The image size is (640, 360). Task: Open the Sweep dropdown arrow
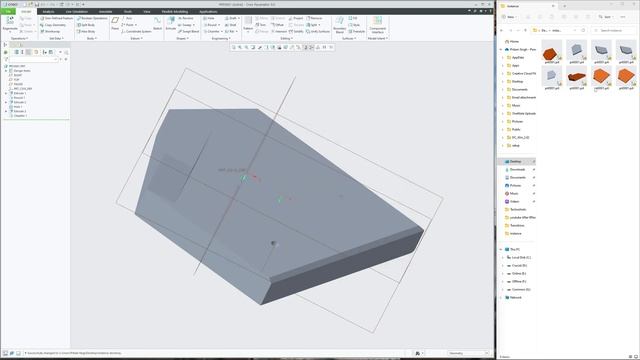pyautogui.click(x=194, y=25)
